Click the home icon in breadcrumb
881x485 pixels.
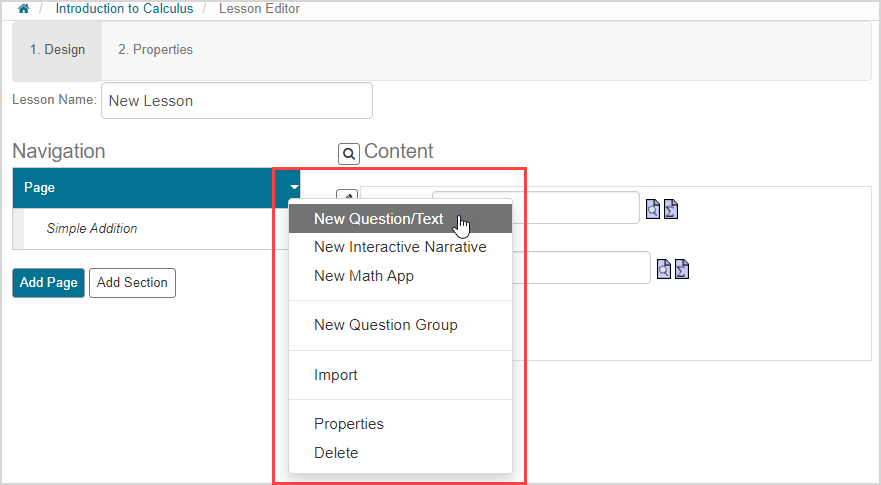click(x=24, y=9)
